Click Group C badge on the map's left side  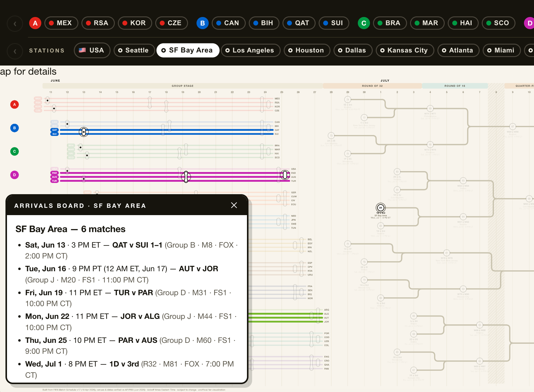click(15, 151)
